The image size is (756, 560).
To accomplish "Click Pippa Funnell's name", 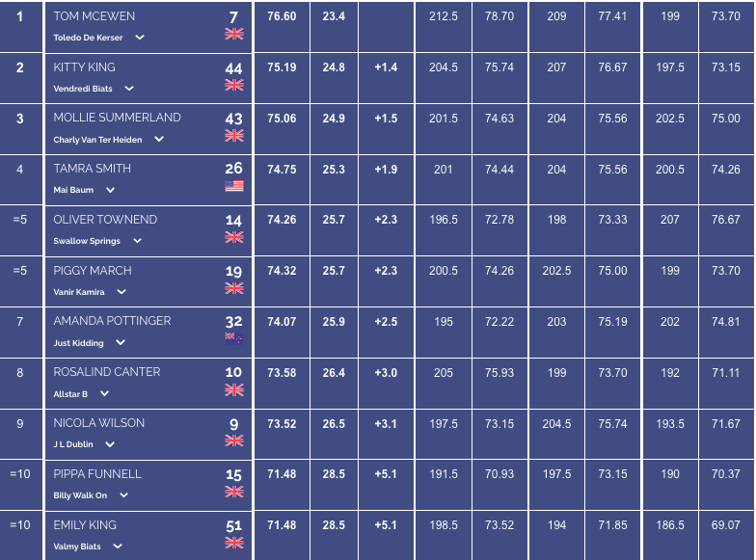I will point(97,474).
